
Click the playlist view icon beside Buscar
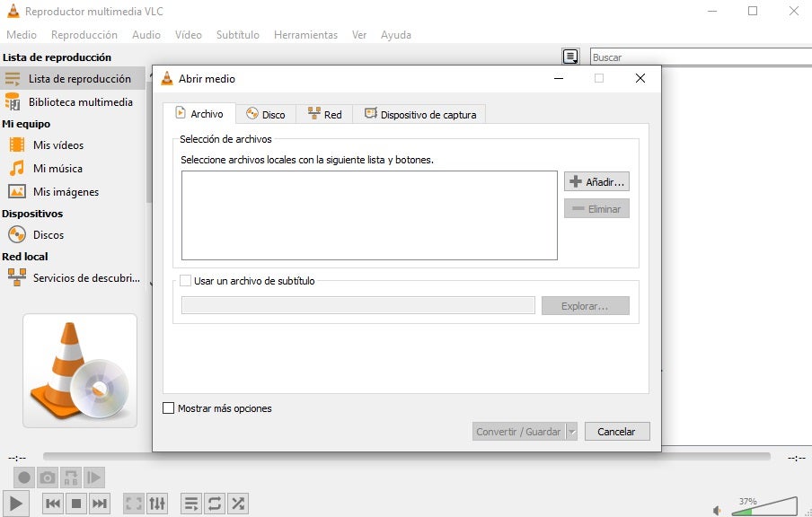pyautogui.click(x=570, y=56)
